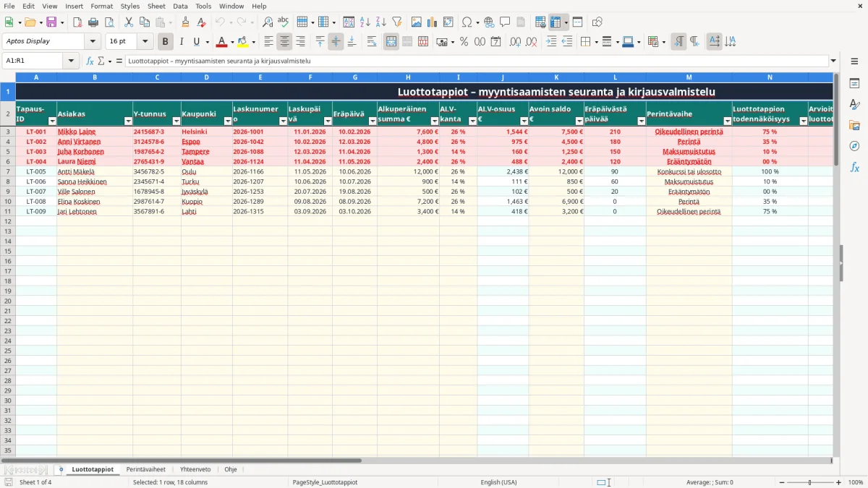Click the zoom in plus button
The height and width of the screenshot is (488, 868).
[x=839, y=482]
